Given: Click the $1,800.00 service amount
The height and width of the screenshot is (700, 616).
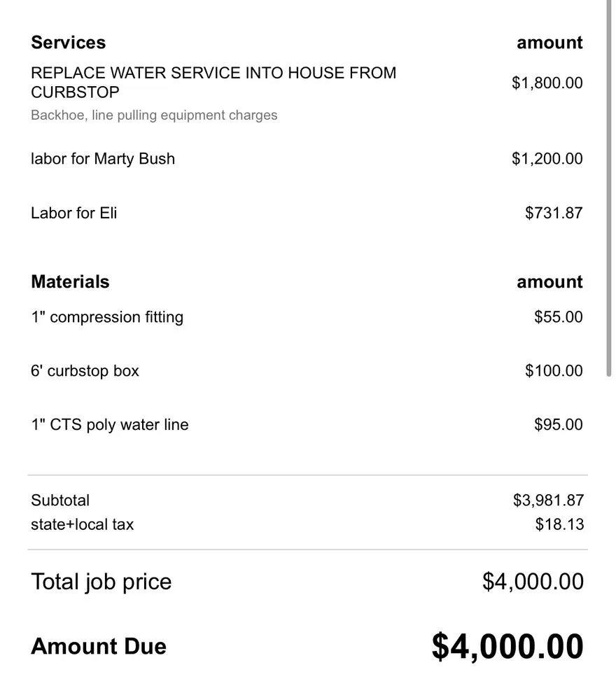Looking at the screenshot, I should tap(547, 83).
